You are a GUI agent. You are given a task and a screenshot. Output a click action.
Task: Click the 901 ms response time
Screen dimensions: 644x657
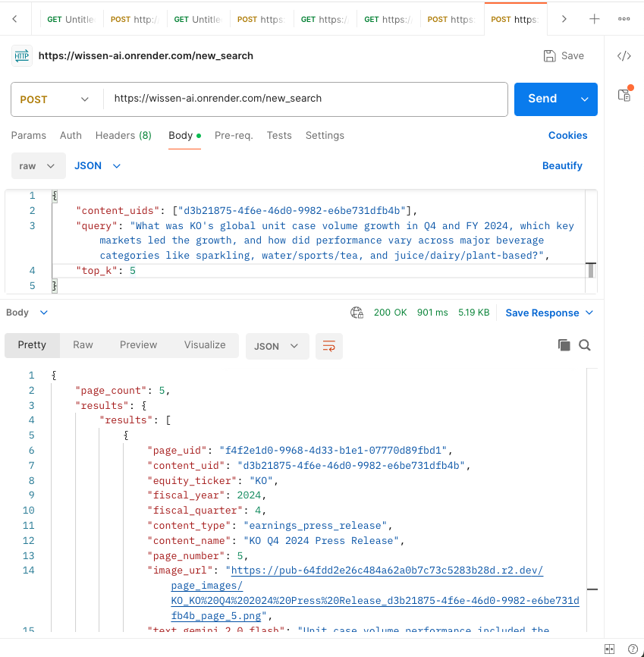click(432, 313)
